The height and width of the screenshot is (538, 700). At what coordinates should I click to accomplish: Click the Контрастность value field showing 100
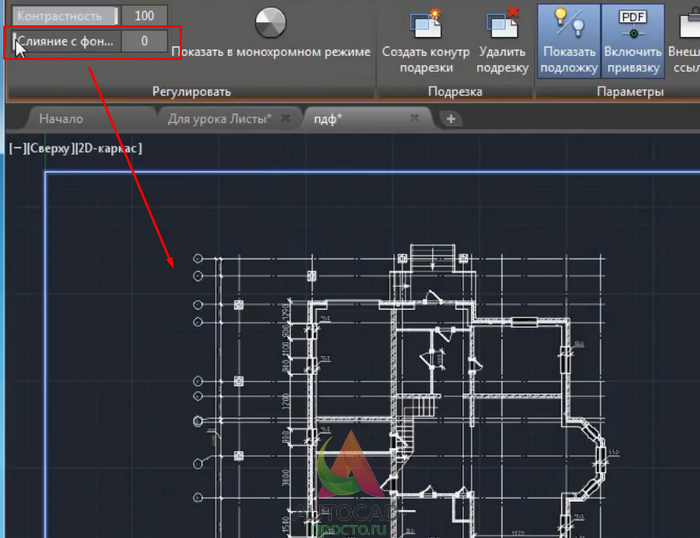coord(144,16)
